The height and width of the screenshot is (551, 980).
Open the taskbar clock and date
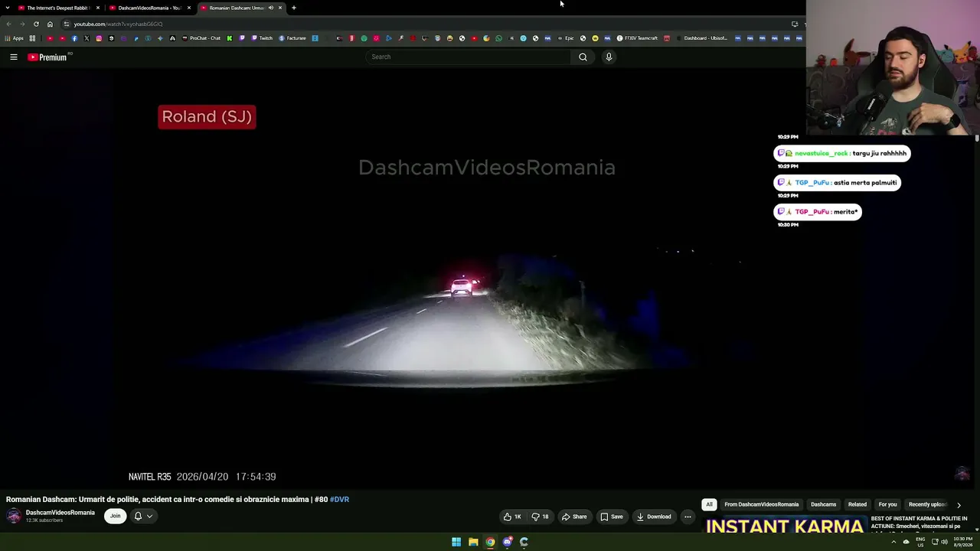click(962, 542)
